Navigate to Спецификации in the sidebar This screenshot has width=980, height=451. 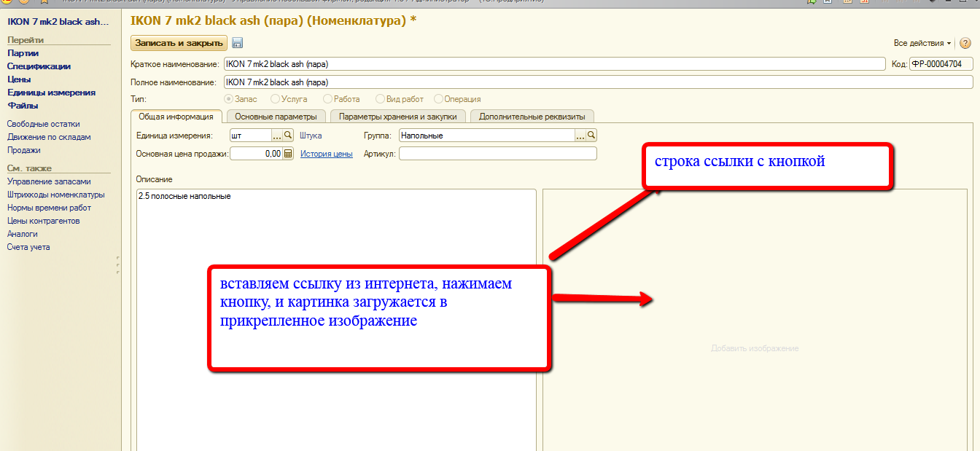coord(39,66)
